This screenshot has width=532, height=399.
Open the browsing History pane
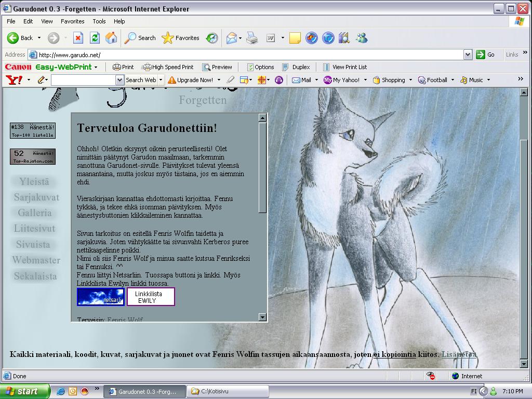click(x=212, y=38)
